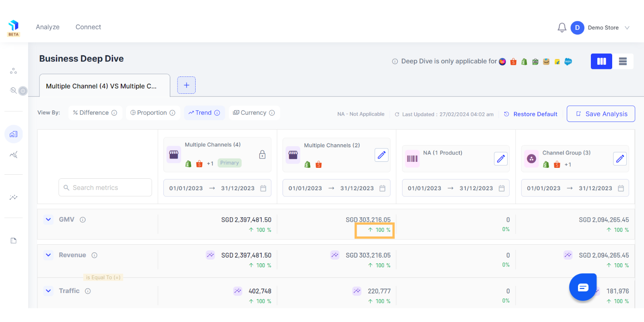This screenshot has height=322, width=644.
Task: Toggle the Currency view option
Action: coord(254,113)
